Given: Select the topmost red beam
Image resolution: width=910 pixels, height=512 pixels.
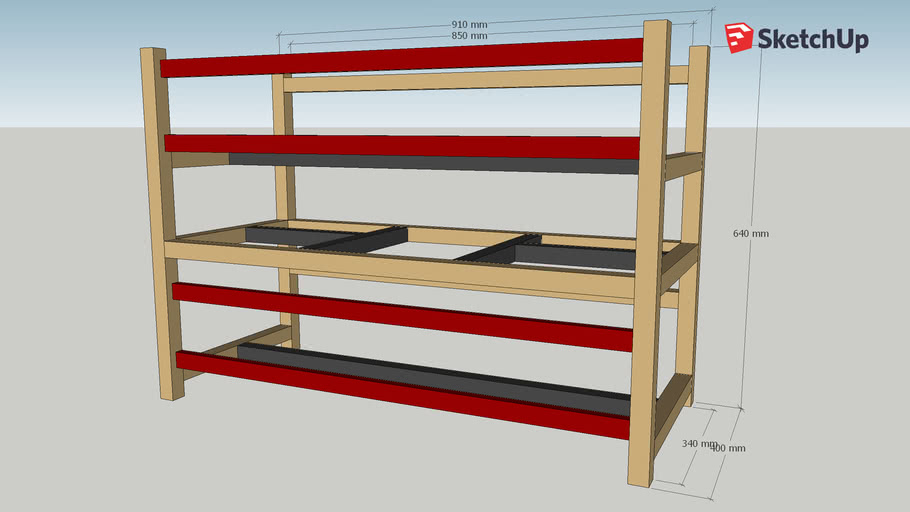Looking at the screenshot, I should point(400,58).
